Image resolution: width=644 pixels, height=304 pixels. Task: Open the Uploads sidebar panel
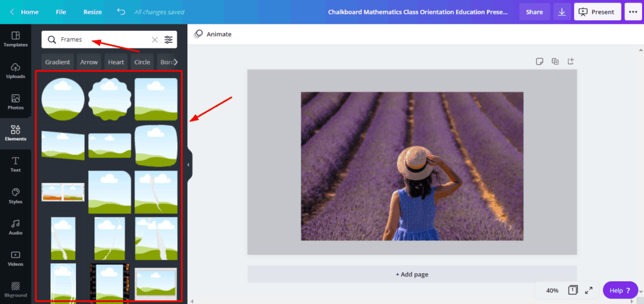15,70
